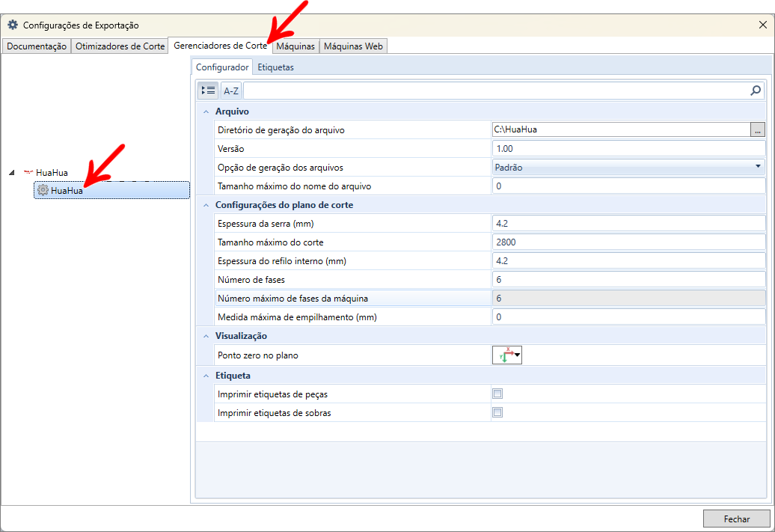Click the Versão property label
Image resolution: width=775 pixels, height=532 pixels.
[231, 149]
